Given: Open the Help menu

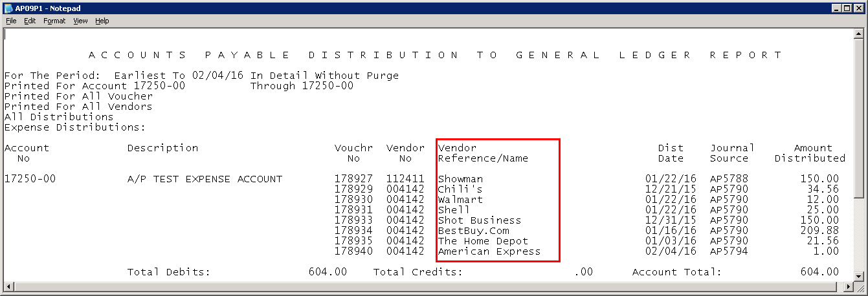Looking at the screenshot, I should (x=102, y=21).
